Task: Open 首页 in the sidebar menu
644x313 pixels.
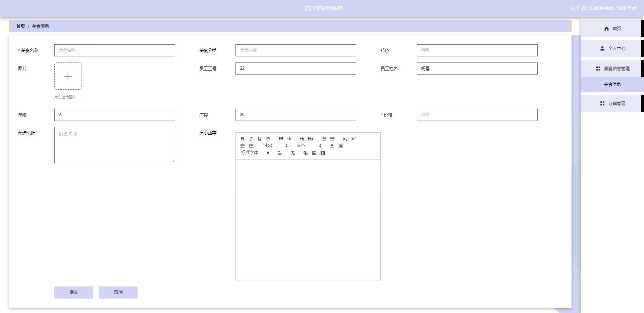Action: [x=612, y=29]
